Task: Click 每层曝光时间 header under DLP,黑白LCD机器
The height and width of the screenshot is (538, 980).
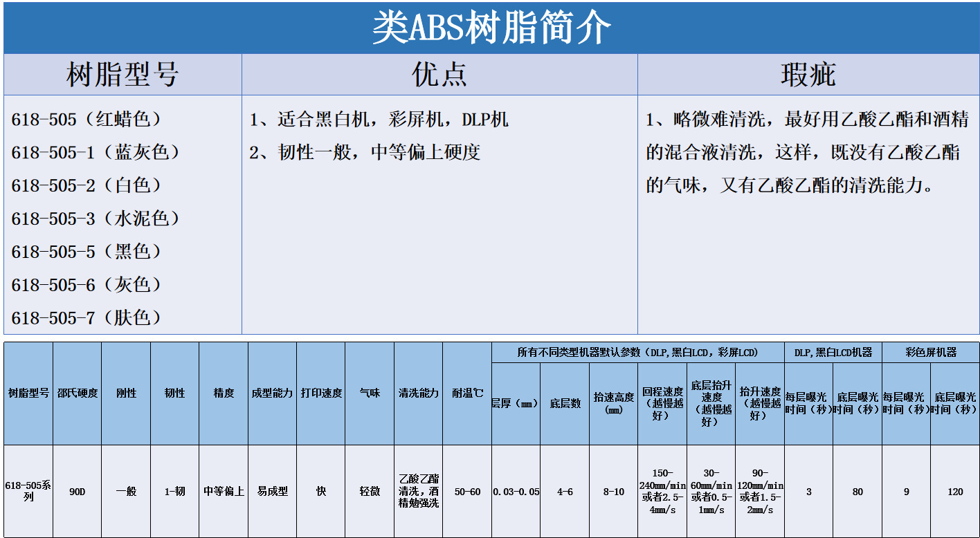Action: (809, 403)
